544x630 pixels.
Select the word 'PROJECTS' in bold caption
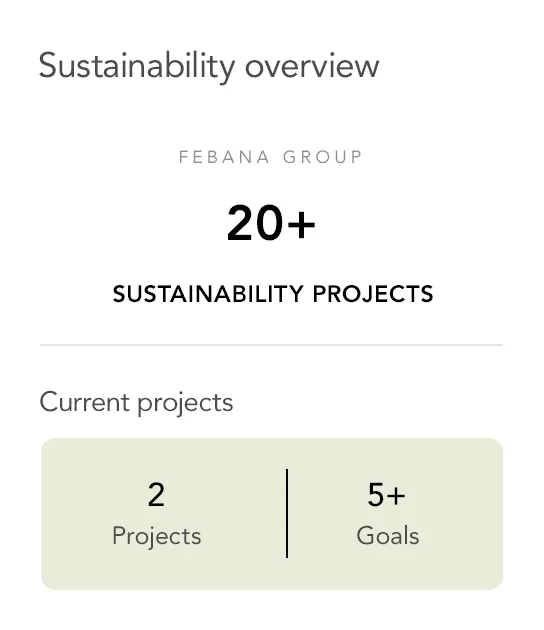click(373, 294)
